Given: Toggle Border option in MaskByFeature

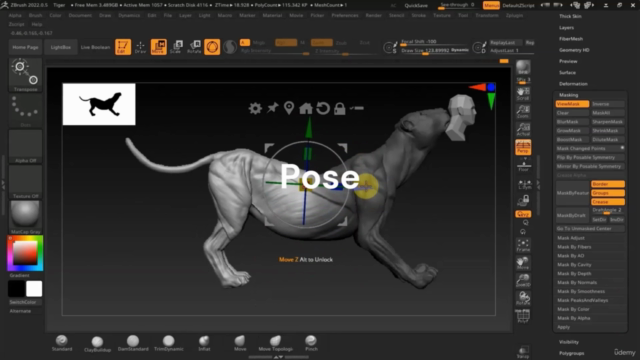Looking at the screenshot, I should click(607, 184).
